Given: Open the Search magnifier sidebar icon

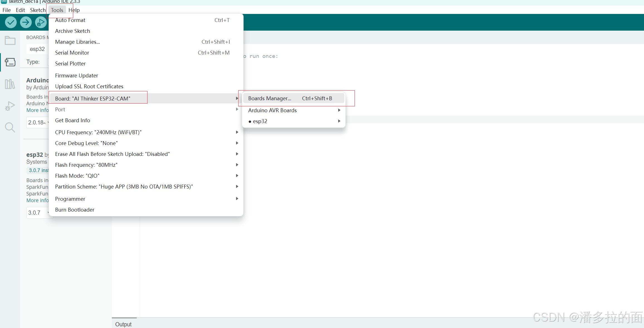Looking at the screenshot, I should [x=10, y=128].
